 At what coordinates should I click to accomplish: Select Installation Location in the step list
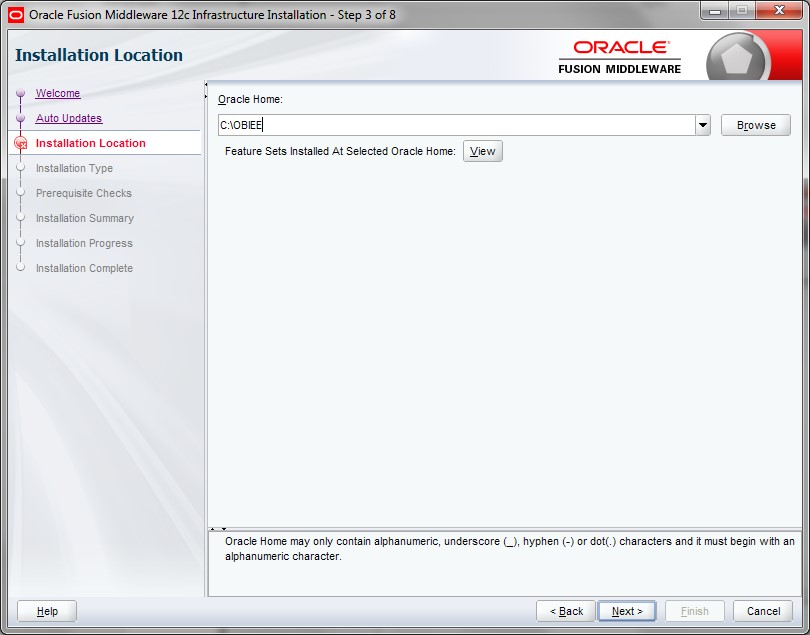[x=91, y=143]
